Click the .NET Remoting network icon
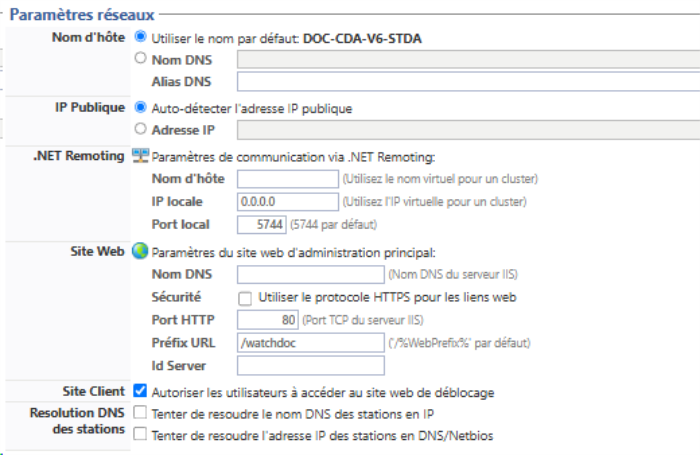The height and width of the screenshot is (455, 700). click(x=140, y=156)
